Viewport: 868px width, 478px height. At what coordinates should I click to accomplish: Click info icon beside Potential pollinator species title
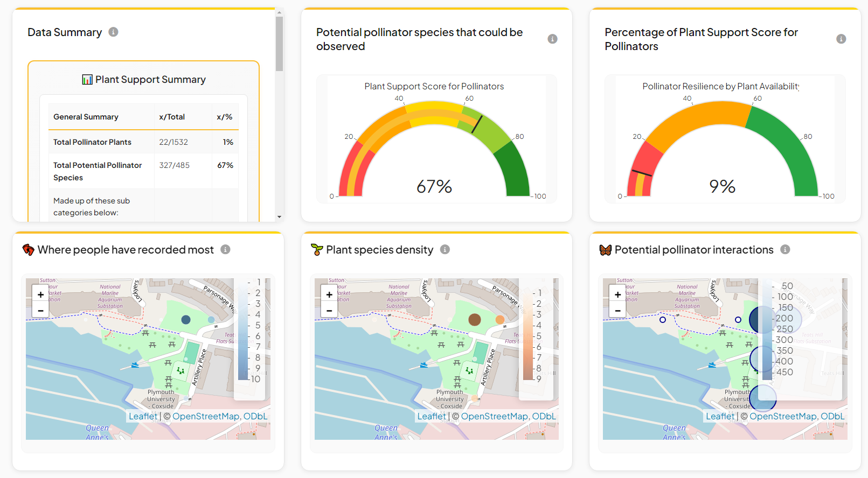[552, 39]
